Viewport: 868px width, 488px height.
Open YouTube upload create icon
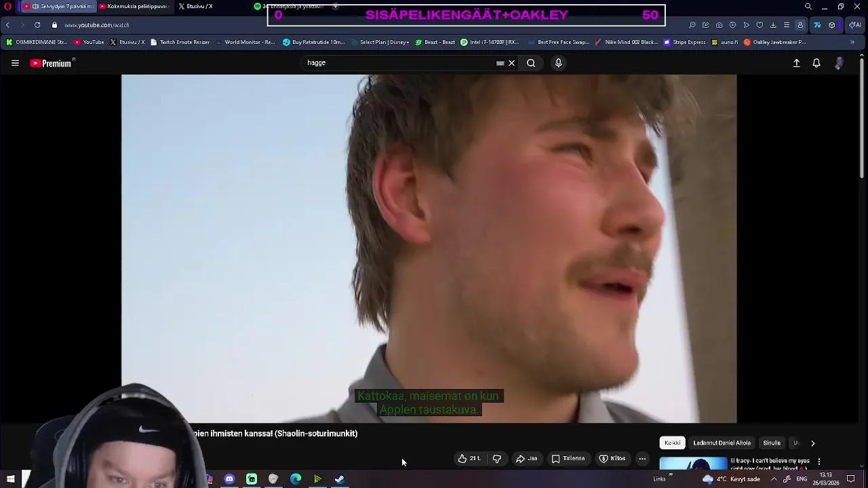797,63
